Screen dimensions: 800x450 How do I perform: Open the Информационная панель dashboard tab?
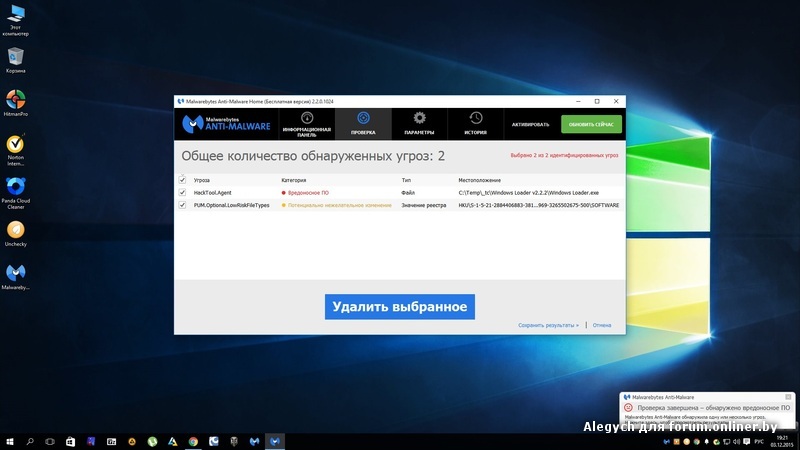(x=307, y=124)
